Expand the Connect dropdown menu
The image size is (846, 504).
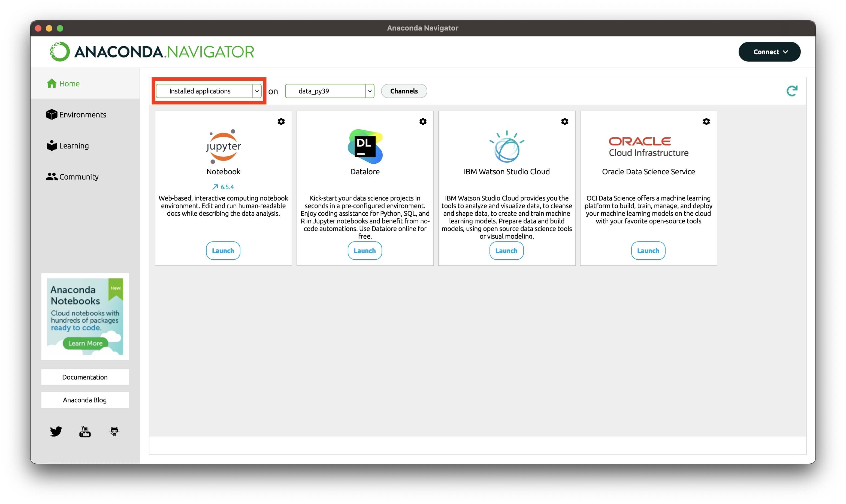[769, 51]
